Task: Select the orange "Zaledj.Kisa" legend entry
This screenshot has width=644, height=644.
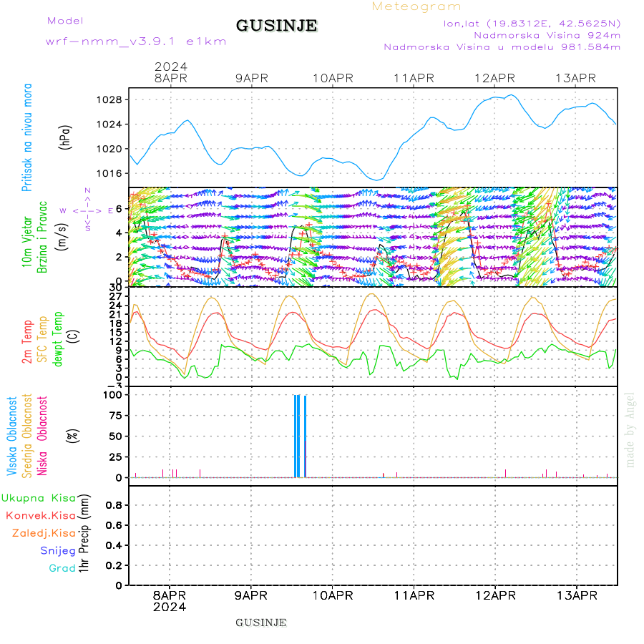Action: pyautogui.click(x=44, y=533)
